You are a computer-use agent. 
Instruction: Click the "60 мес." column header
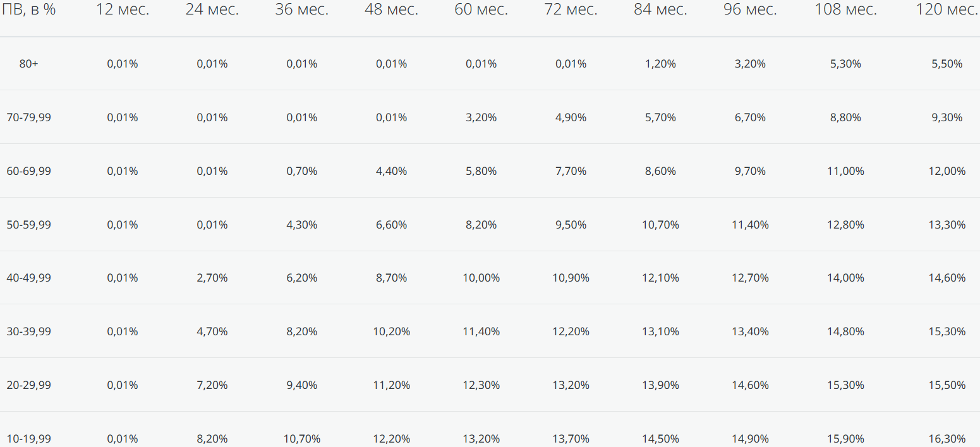click(481, 9)
